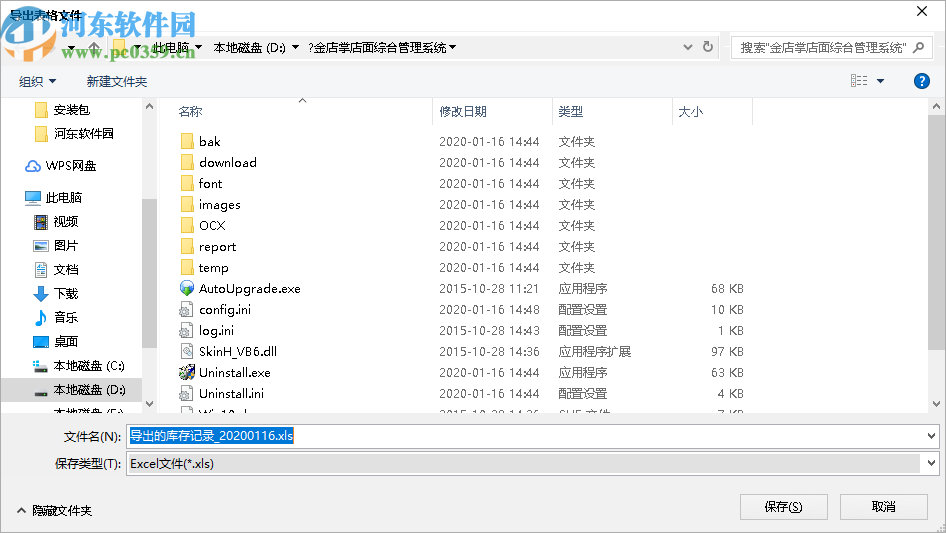Screen dimensions: 946x533
Task: Select 本地磁盘 (C:) in sidebar
Action: (x=79, y=366)
